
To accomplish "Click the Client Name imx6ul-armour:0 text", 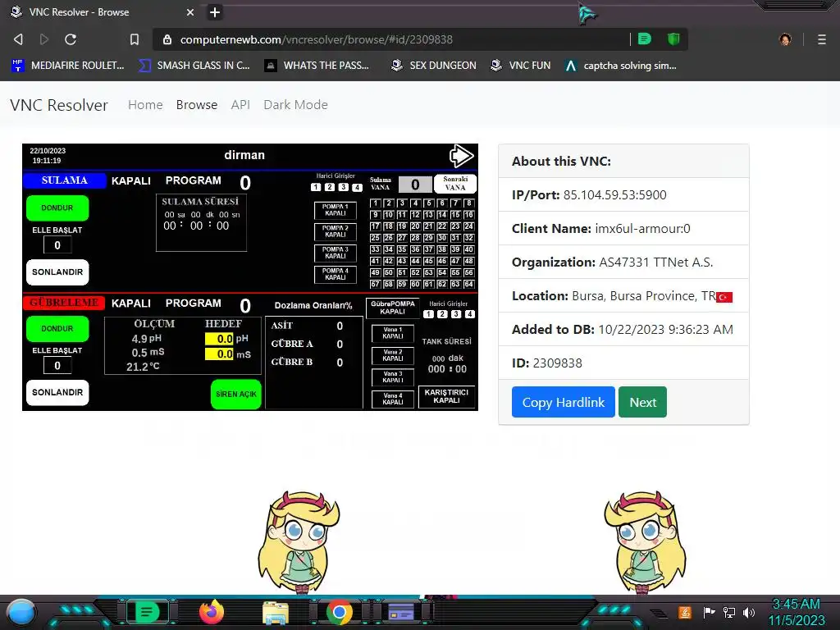I will [x=643, y=228].
